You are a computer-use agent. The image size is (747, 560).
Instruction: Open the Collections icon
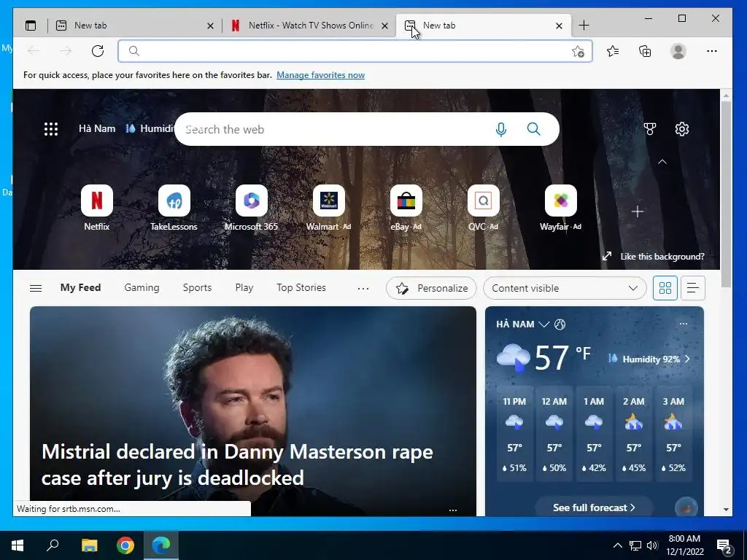(645, 51)
